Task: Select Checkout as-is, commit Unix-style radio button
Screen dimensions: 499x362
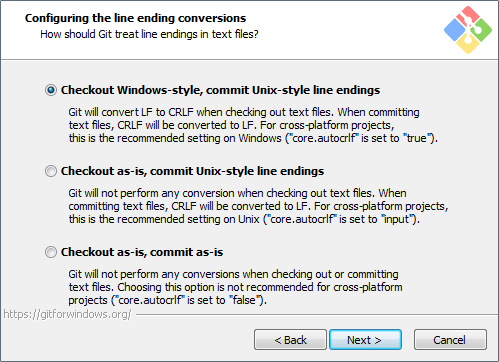Action: click(51, 171)
